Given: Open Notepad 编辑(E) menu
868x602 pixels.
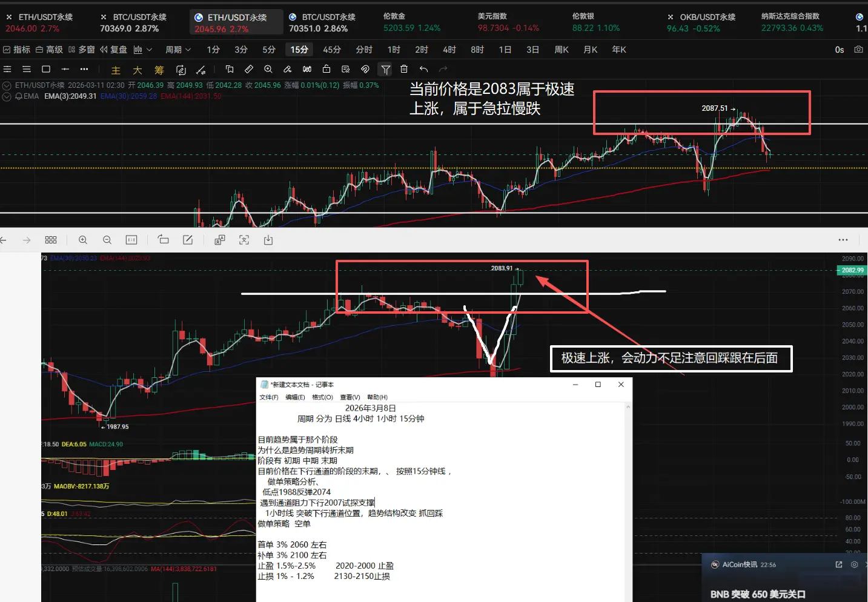Looking at the screenshot, I should pos(295,397).
